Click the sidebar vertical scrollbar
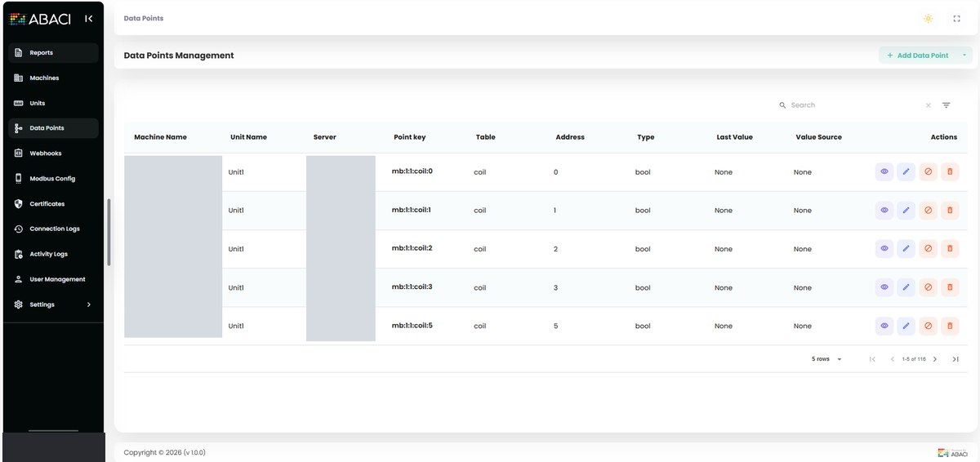The width and height of the screenshot is (980, 462). (109, 232)
